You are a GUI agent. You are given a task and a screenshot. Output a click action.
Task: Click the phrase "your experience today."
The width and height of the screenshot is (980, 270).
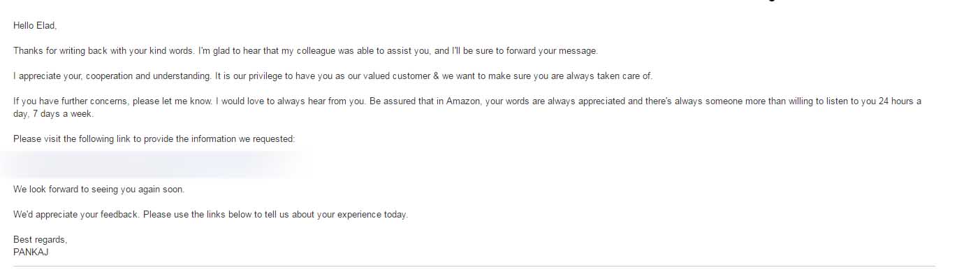coord(362,215)
